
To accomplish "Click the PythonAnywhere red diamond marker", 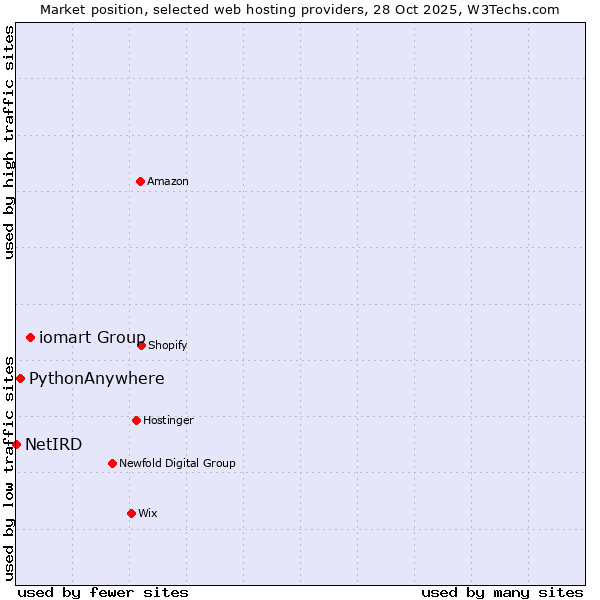I will pos(20,378).
